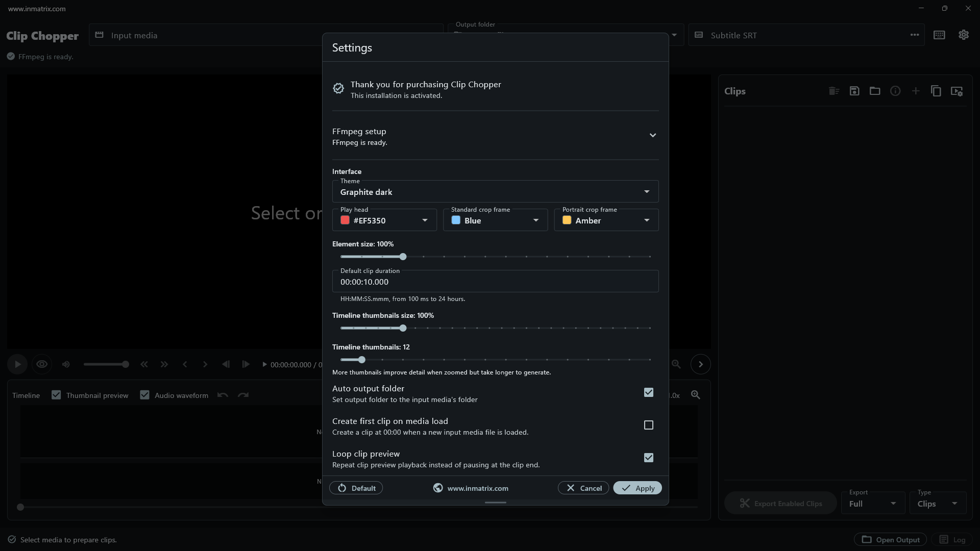Screen dimensions: 980x551
Task: Open the Theme dropdown
Action: [x=495, y=191]
